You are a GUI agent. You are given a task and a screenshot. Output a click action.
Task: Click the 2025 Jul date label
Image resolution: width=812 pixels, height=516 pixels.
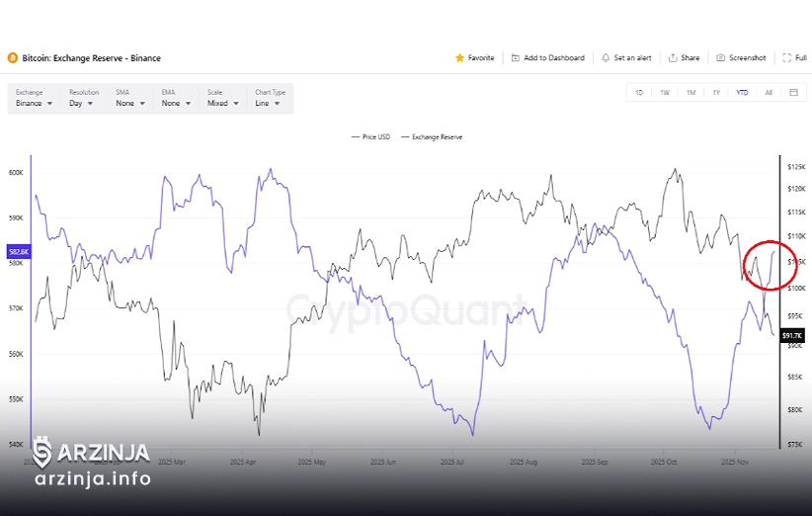(452, 462)
